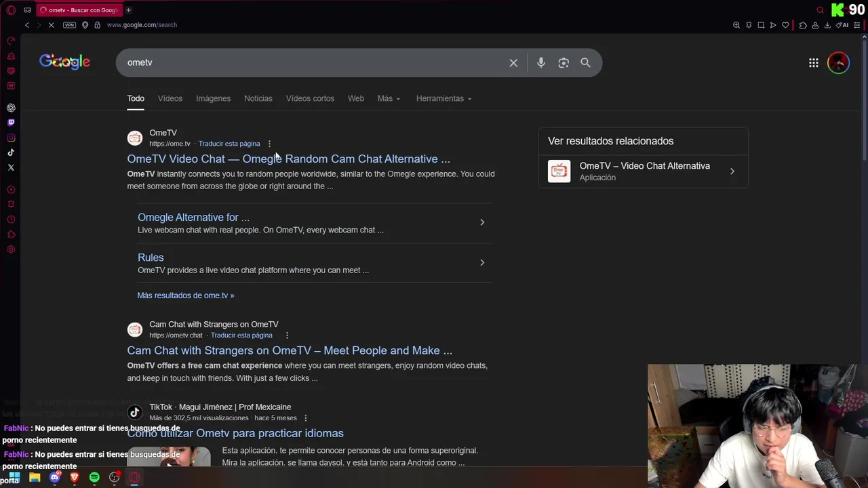
Task: Switch to the Noticias tab
Action: click(258, 98)
